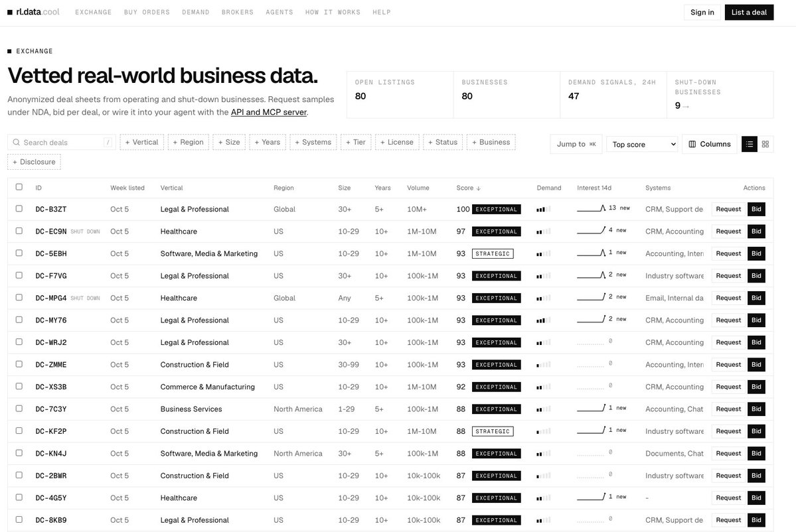Click the interest sparkline for DC-5EBH

click(591, 253)
